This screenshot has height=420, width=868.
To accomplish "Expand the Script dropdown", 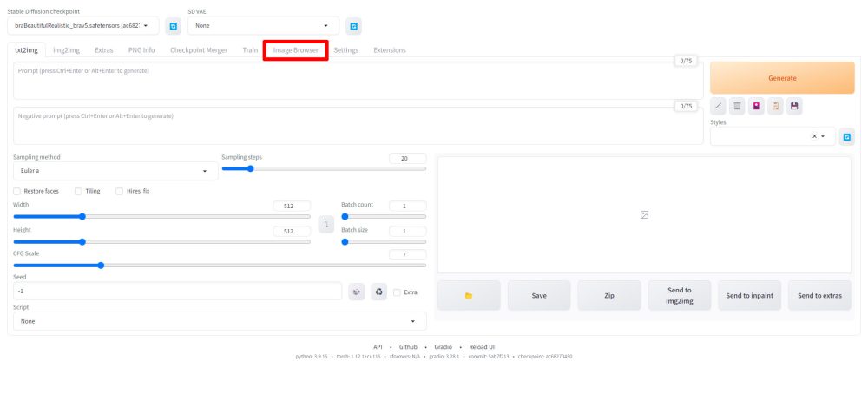I will coord(220,321).
